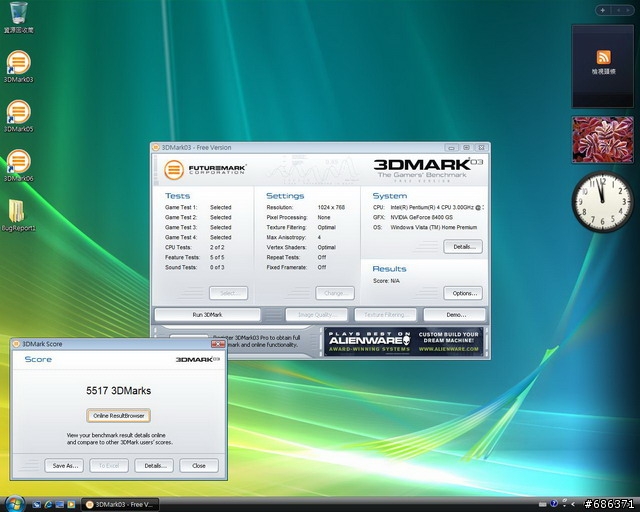Viewport: 640px width, 512px height.
Task: Click the 3DMark03 logo in main window
Action: click(x=428, y=169)
